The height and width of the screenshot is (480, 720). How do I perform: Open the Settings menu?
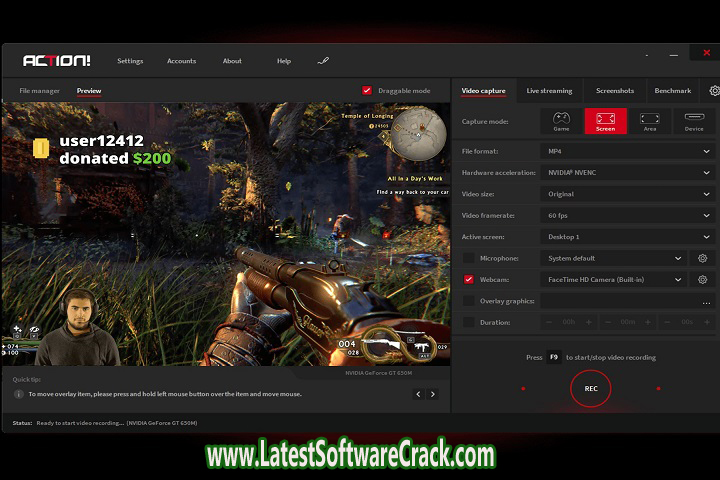tap(130, 61)
